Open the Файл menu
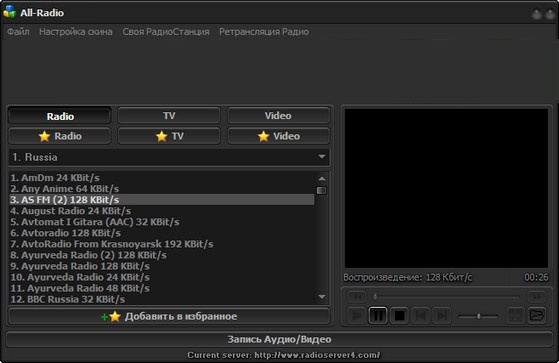 (18, 32)
